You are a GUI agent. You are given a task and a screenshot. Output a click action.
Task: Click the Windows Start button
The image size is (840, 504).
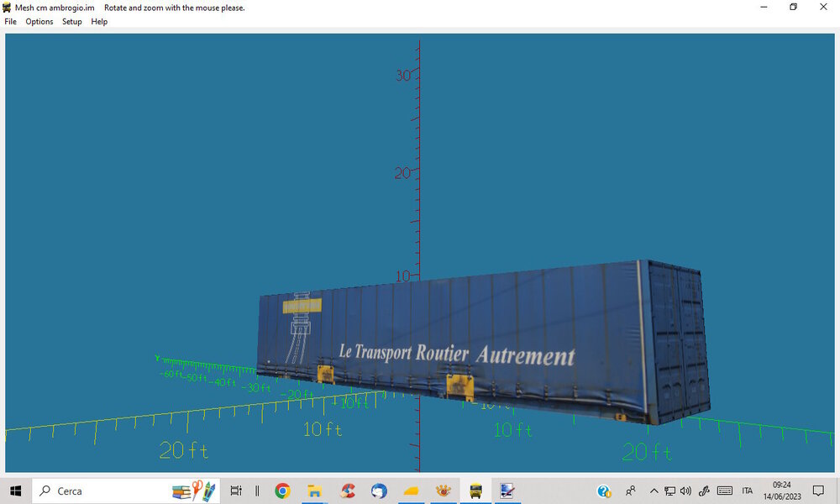[x=15, y=491]
